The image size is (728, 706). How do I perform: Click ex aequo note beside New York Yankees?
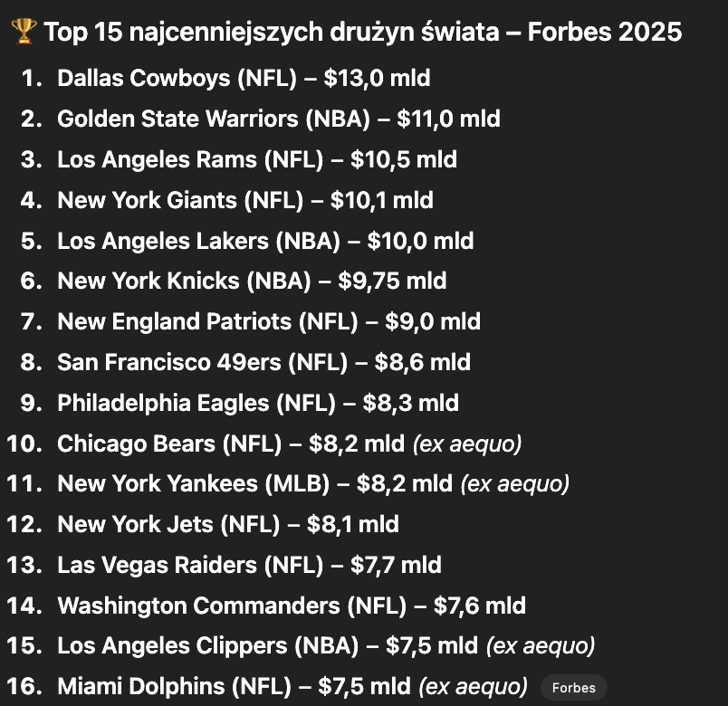(514, 484)
